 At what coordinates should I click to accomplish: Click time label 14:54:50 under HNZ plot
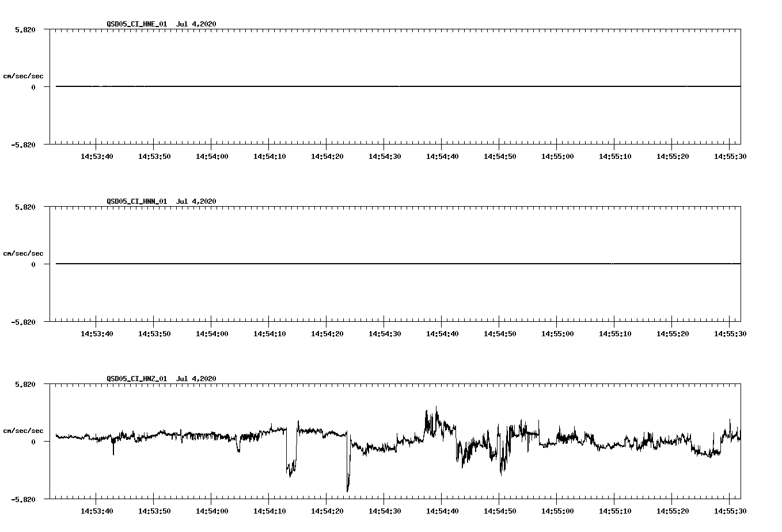pyautogui.click(x=500, y=511)
